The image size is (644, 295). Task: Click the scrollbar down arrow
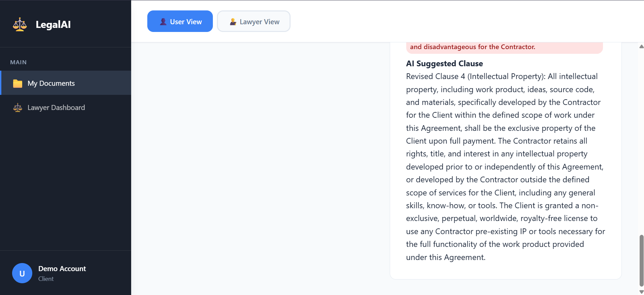(x=641, y=292)
